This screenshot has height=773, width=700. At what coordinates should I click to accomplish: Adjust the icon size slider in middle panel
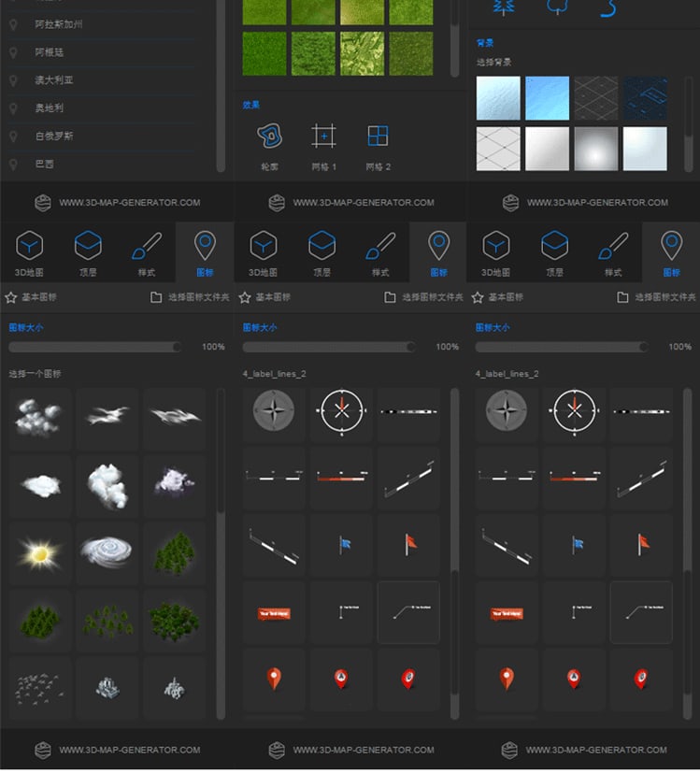[x=329, y=347]
